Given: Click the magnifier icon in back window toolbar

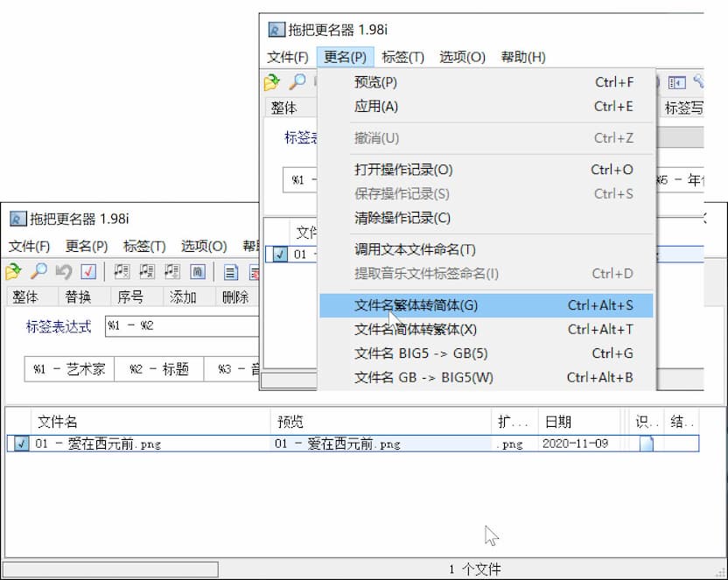Looking at the screenshot, I should point(297,82).
